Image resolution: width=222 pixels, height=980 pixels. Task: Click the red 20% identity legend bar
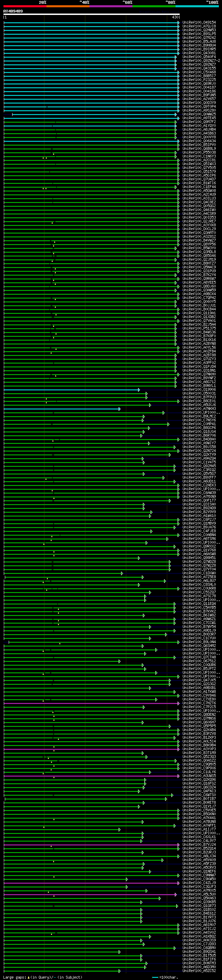(25, 6)
